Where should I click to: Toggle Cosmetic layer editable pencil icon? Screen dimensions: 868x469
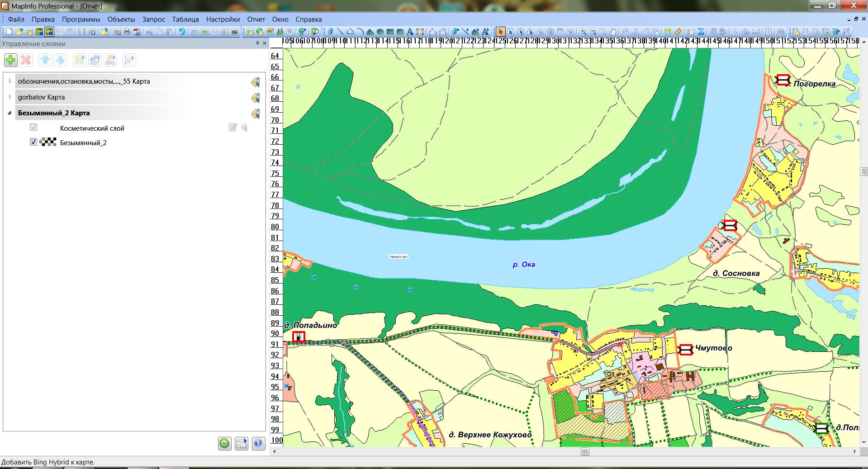(232, 128)
